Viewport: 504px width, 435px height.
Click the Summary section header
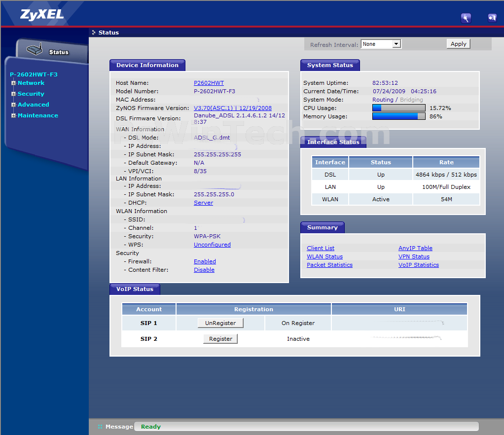pos(322,227)
